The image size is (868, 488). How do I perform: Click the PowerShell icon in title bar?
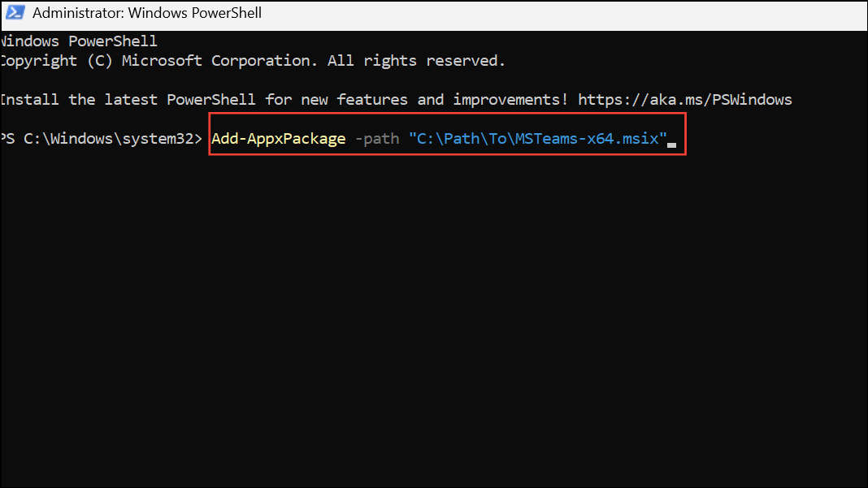click(15, 12)
